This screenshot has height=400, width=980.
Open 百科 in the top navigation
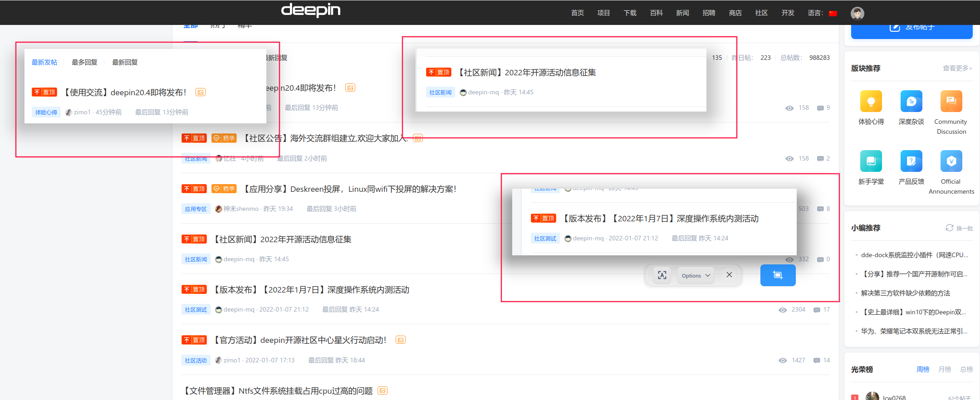[657, 13]
